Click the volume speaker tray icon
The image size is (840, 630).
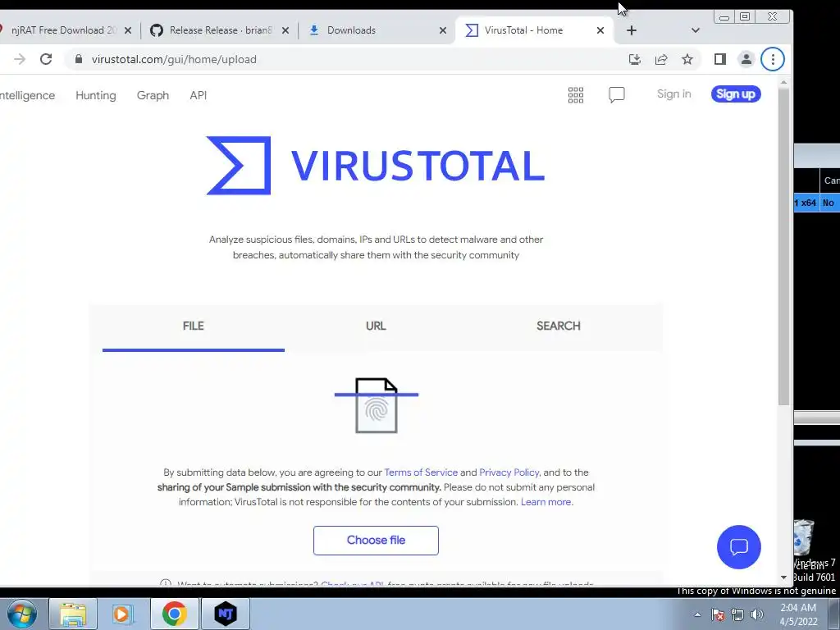pos(757,614)
